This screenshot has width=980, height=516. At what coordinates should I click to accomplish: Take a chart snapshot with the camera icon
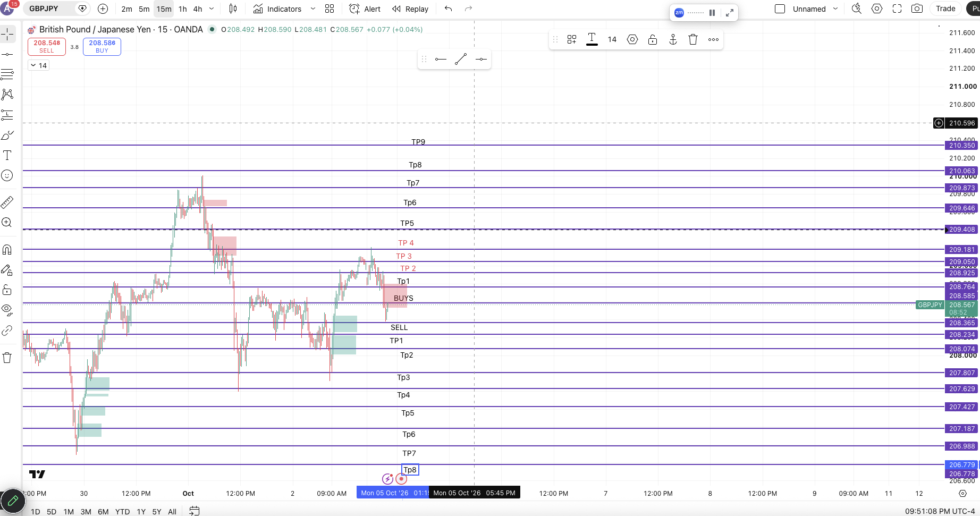click(917, 9)
